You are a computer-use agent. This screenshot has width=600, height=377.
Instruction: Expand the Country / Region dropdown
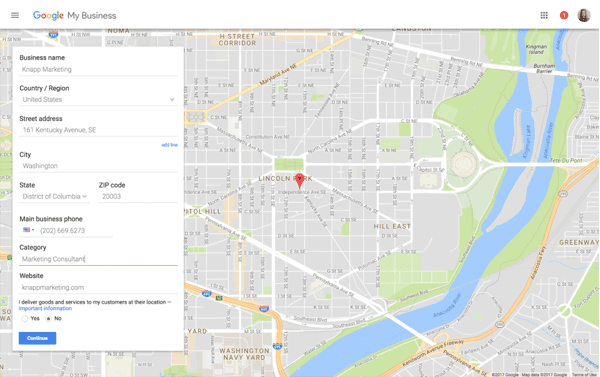point(98,100)
